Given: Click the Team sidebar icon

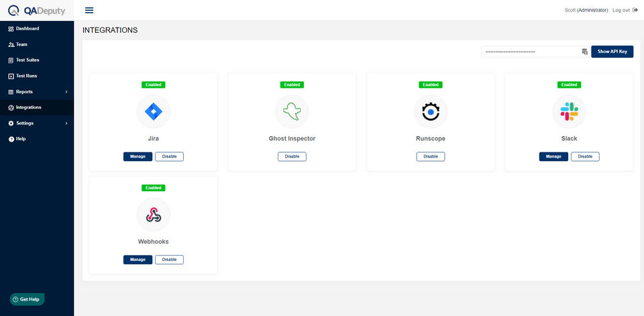Looking at the screenshot, I should [11, 44].
